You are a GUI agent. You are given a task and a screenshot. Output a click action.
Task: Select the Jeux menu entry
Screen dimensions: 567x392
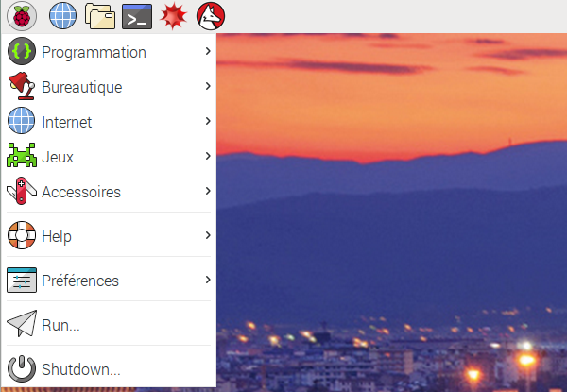tap(109, 156)
